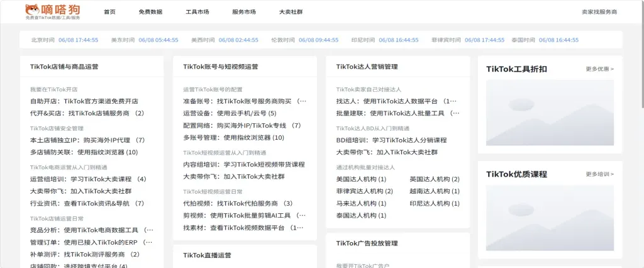Click the 泰国时间 clock value

click(558, 40)
